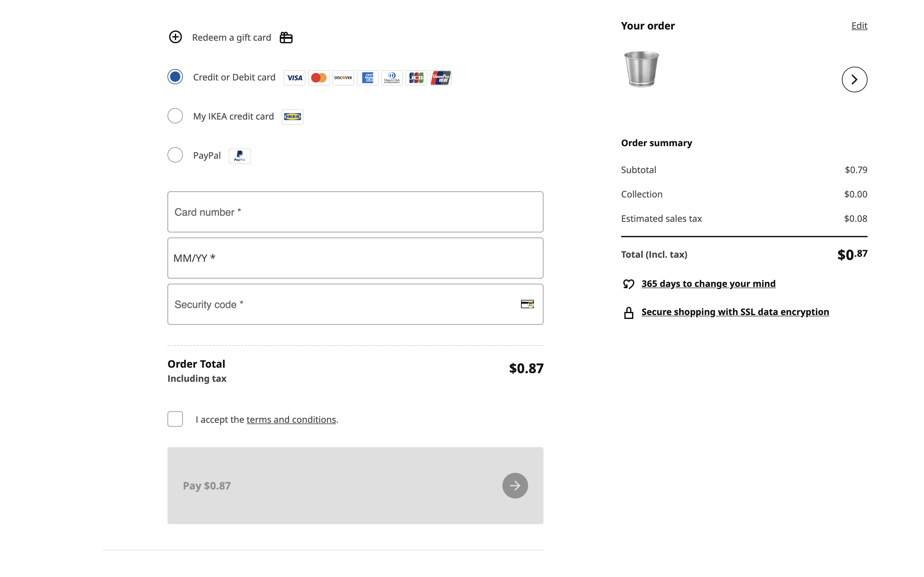Open the 365 days to change your mind link
Viewport: 924px width, 577px height.
(x=708, y=284)
